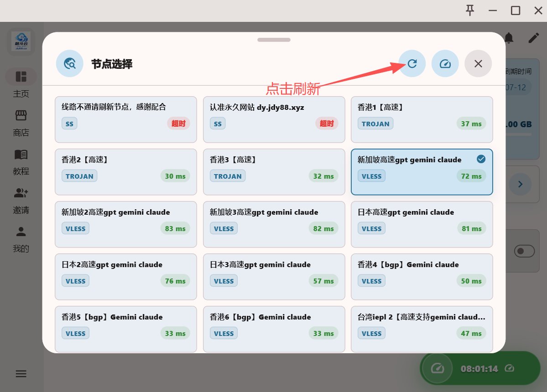
Task: Select node 香港6【bgp】Gemini claude
Action: [x=274, y=329]
